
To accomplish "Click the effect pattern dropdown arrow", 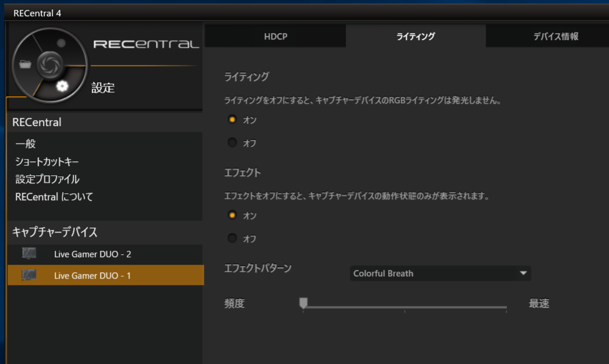I will tap(523, 273).
